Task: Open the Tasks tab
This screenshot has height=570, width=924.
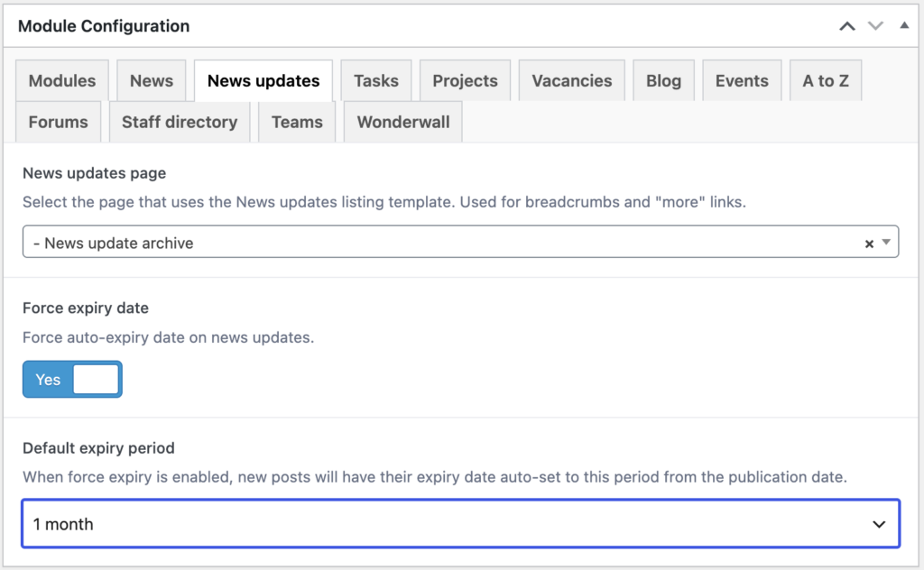Action: (376, 80)
